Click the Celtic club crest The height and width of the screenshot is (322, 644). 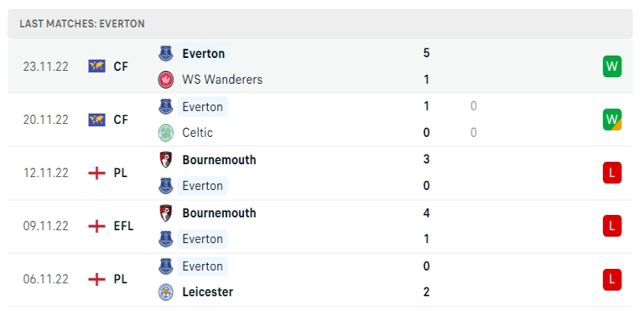[x=166, y=133]
